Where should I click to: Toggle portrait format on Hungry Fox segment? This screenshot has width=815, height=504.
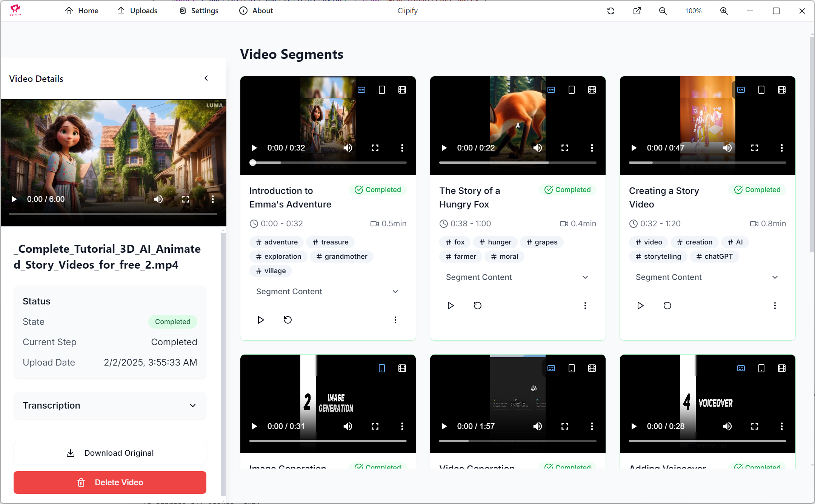coord(572,90)
